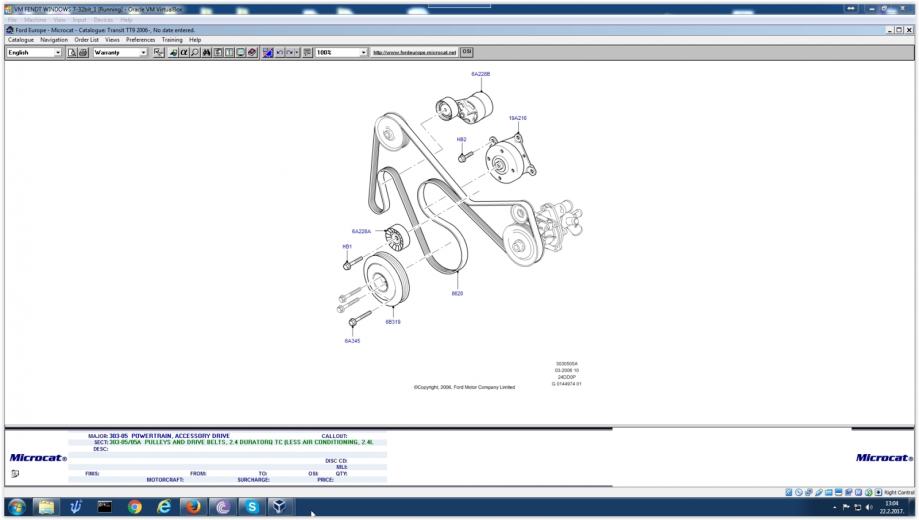Open the command prompt taskbar icon
The image size is (919, 520).
click(x=105, y=507)
